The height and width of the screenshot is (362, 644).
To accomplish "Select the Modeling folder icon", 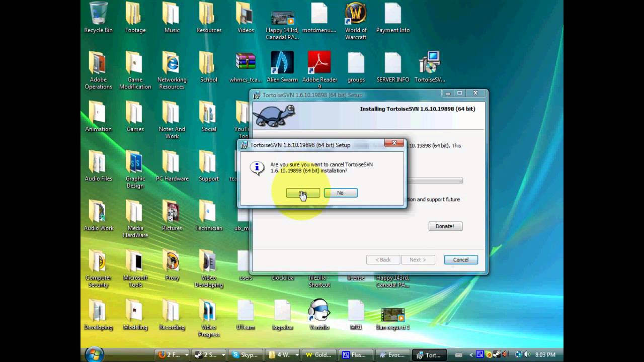I will pyautogui.click(x=135, y=315).
